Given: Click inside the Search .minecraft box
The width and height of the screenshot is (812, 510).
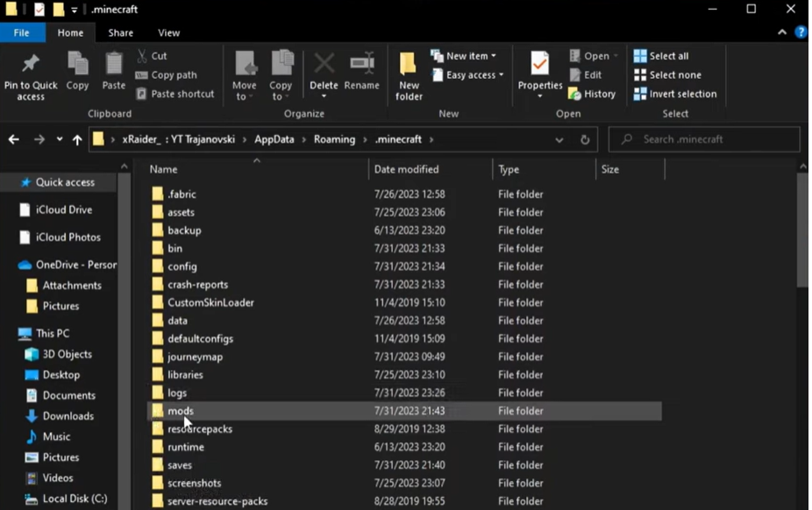Looking at the screenshot, I should coord(702,138).
